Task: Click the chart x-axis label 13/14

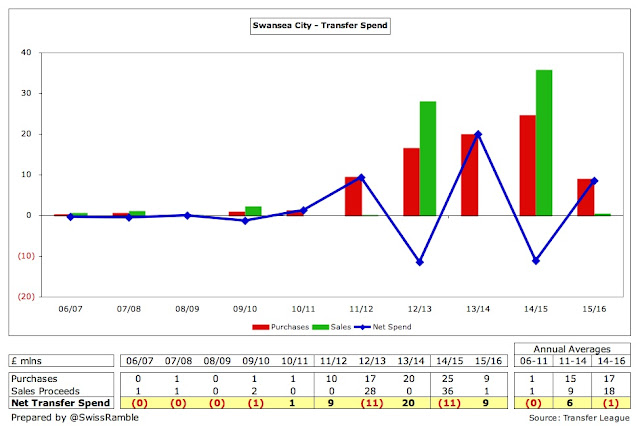Action: [478, 309]
